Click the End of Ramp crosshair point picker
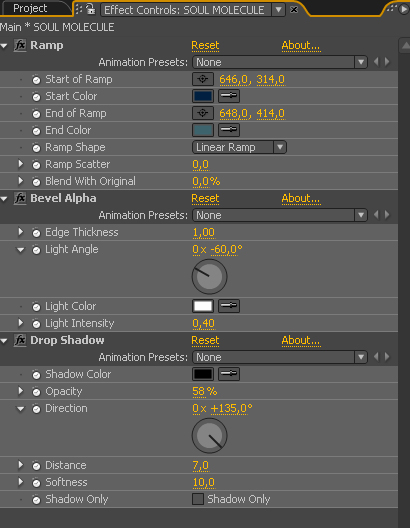The width and height of the screenshot is (410, 528). 203,113
